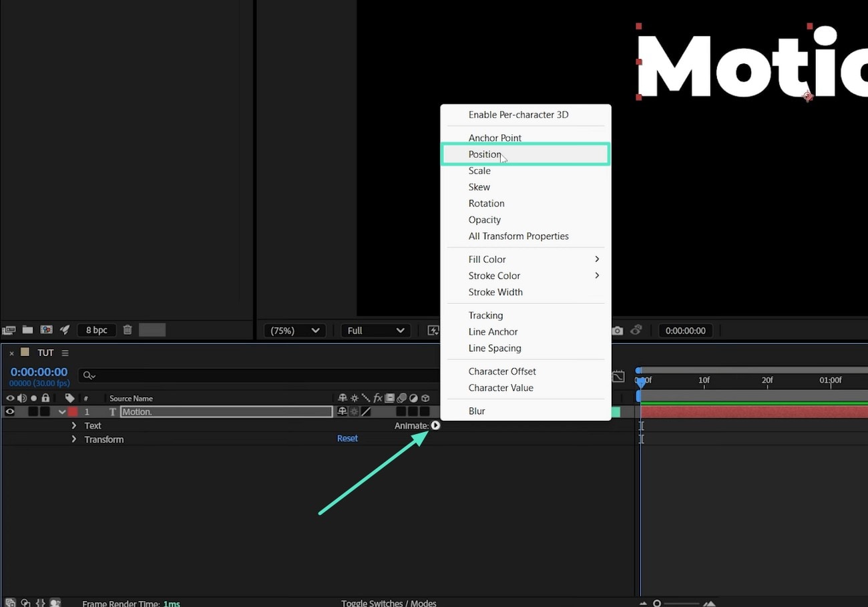Click the TUT composition color swatch
Screen dimensions: 868x607
coord(25,352)
